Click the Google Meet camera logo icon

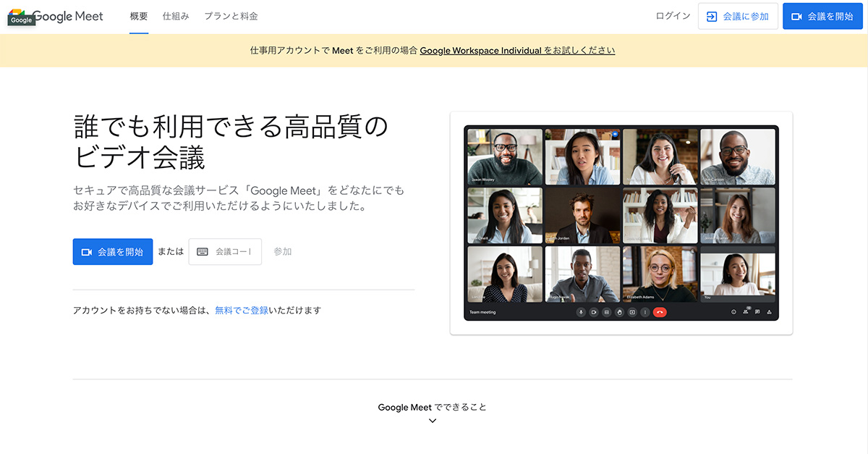click(x=22, y=16)
